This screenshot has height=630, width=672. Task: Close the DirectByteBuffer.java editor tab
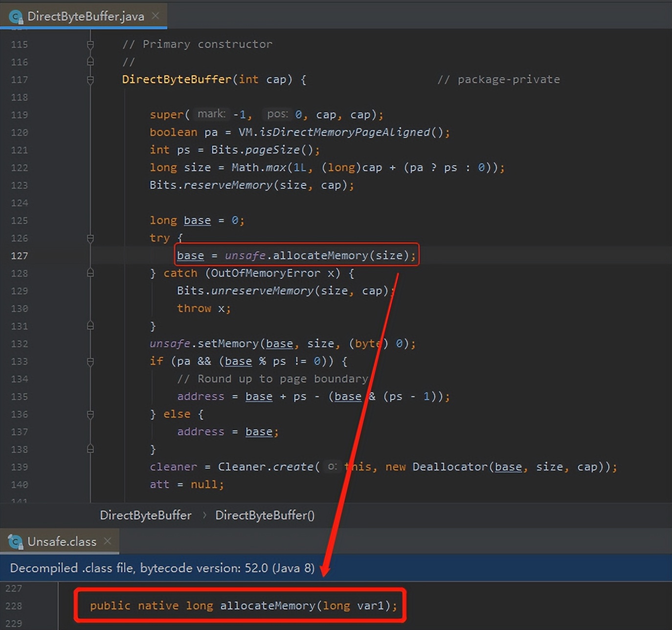[x=156, y=16]
